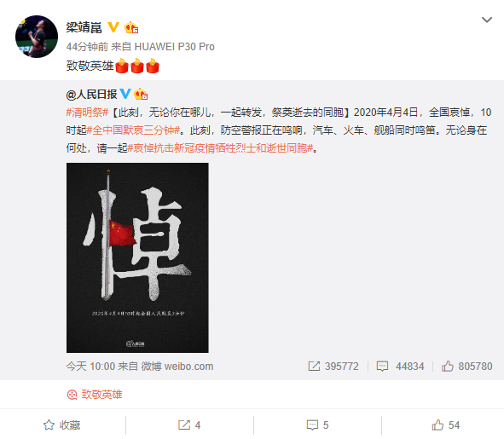504x439 pixels.
Task: Open the blue V badge of 人民日报
Action: (x=125, y=94)
